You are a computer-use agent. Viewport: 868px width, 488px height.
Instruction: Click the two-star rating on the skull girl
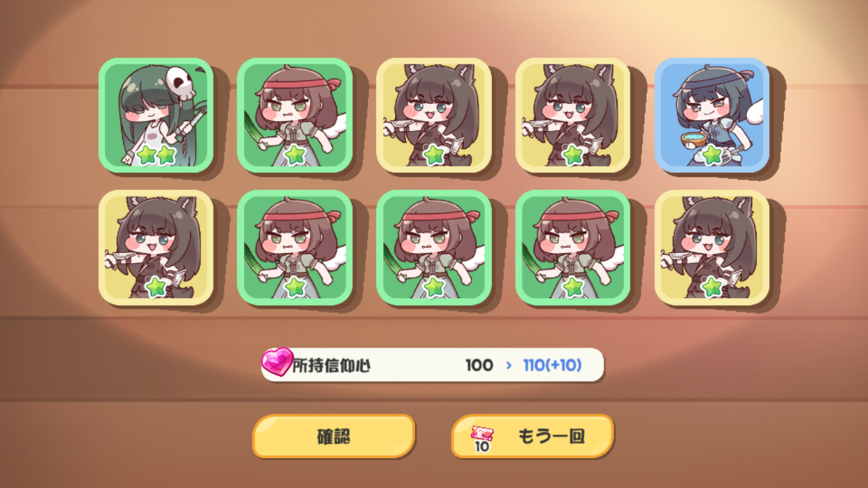click(x=156, y=155)
